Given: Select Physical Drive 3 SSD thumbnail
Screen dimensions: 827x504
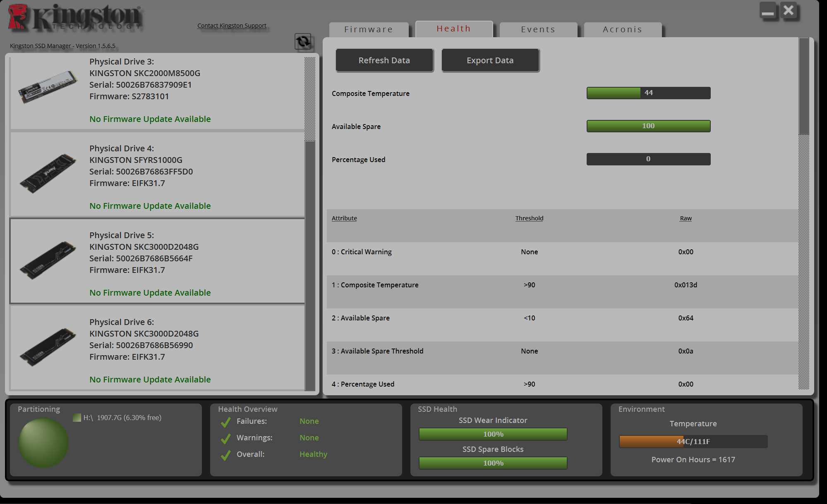Looking at the screenshot, I should point(48,87).
